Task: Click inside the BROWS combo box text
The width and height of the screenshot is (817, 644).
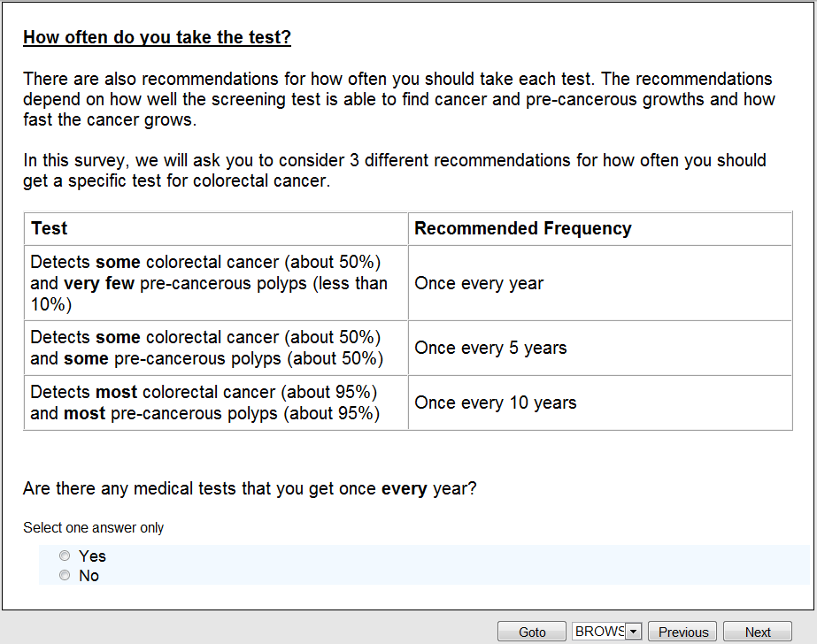Action: pos(599,632)
